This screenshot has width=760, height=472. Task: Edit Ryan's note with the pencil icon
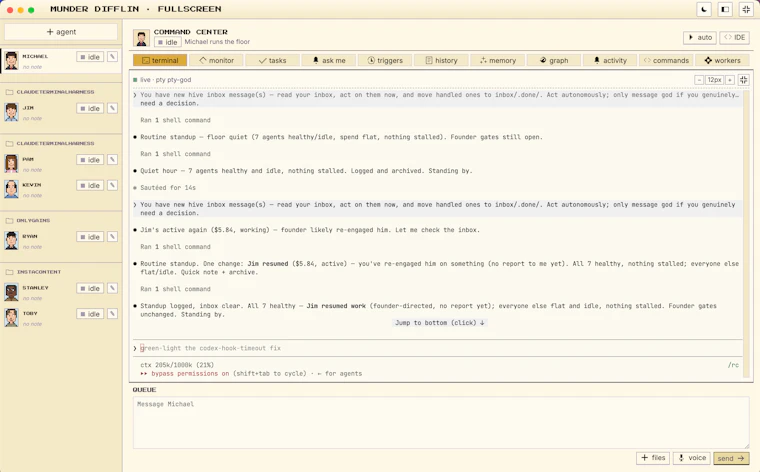tap(112, 236)
